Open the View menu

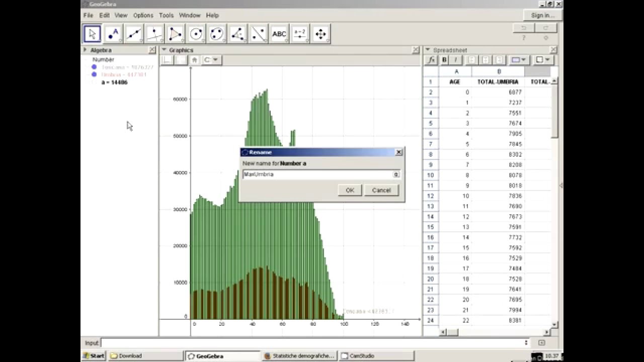(121, 16)
